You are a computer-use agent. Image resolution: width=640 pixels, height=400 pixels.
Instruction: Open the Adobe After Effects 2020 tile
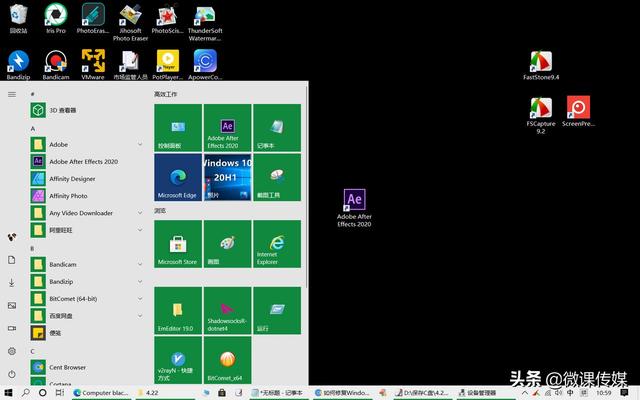click(227, 128)
